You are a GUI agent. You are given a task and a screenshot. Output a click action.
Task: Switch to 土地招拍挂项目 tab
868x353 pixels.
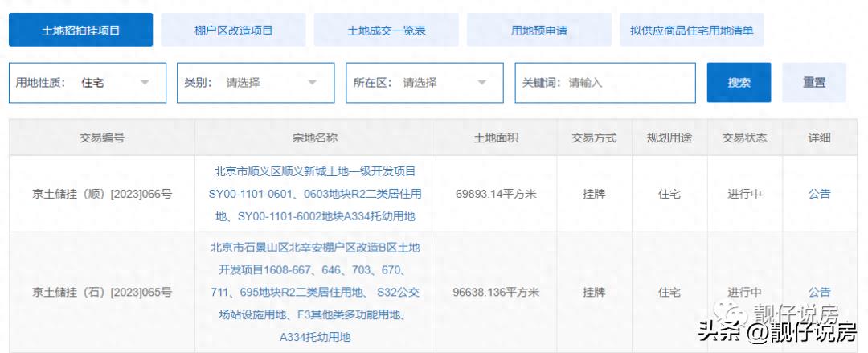[x=80, y=31]
